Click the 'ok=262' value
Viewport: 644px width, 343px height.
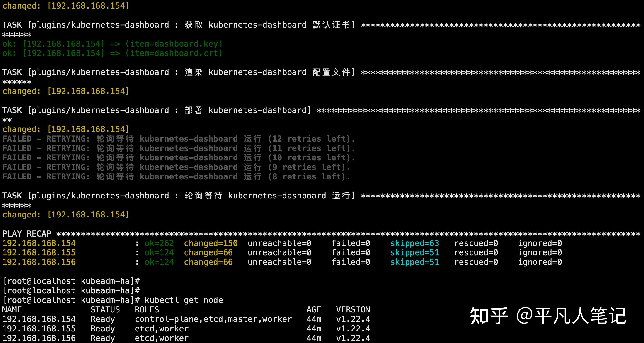159,243
